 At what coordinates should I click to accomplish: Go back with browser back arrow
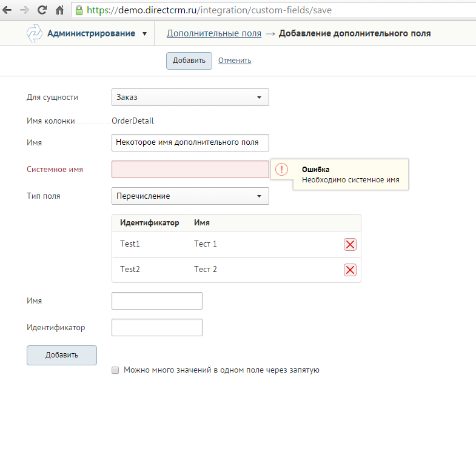click(x=7, y=10)
